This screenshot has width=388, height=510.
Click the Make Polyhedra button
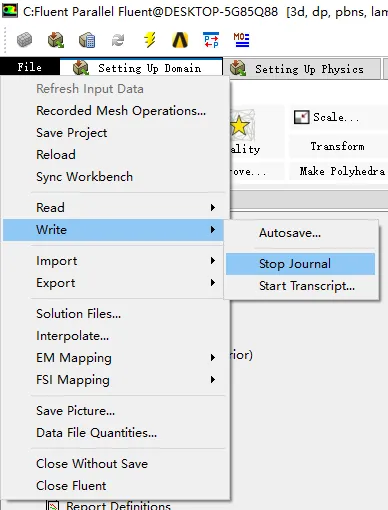[342, 171]
